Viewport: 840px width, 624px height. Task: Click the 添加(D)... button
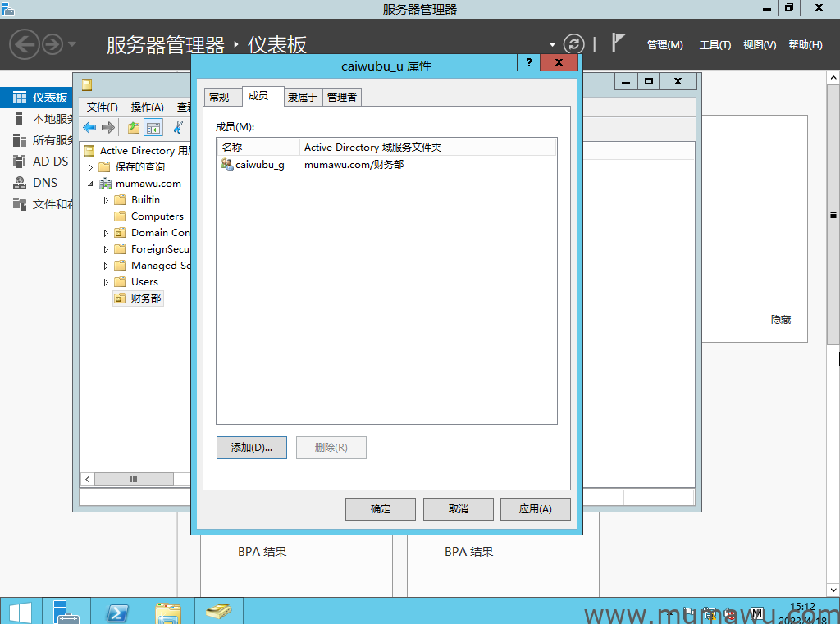click(x=252, y=448)
